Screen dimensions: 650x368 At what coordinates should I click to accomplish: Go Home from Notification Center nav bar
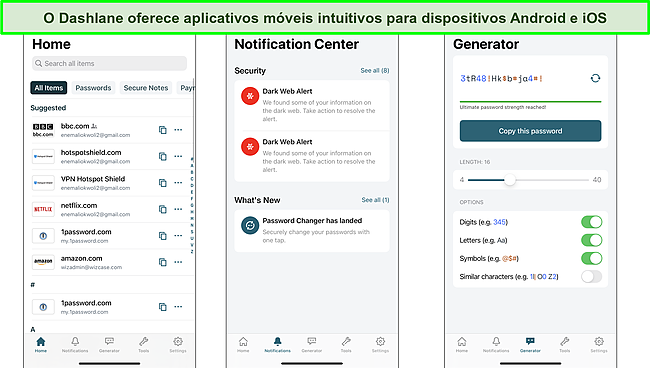click(243, 345)
